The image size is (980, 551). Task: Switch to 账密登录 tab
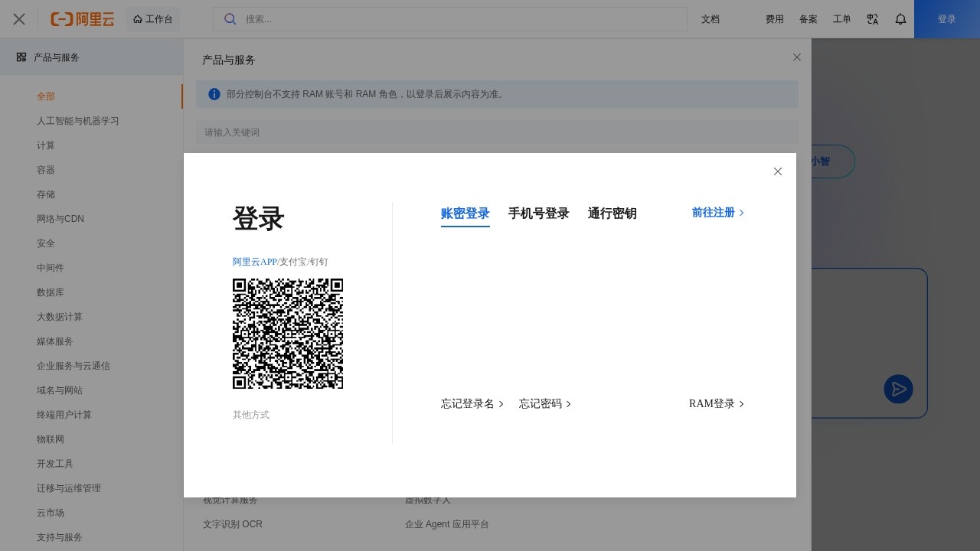point(465,214)
